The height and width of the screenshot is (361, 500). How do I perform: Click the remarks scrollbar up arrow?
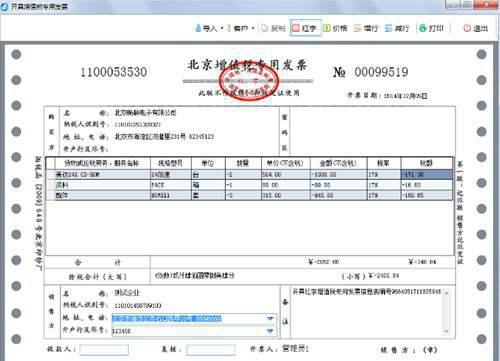coord(447,292)
